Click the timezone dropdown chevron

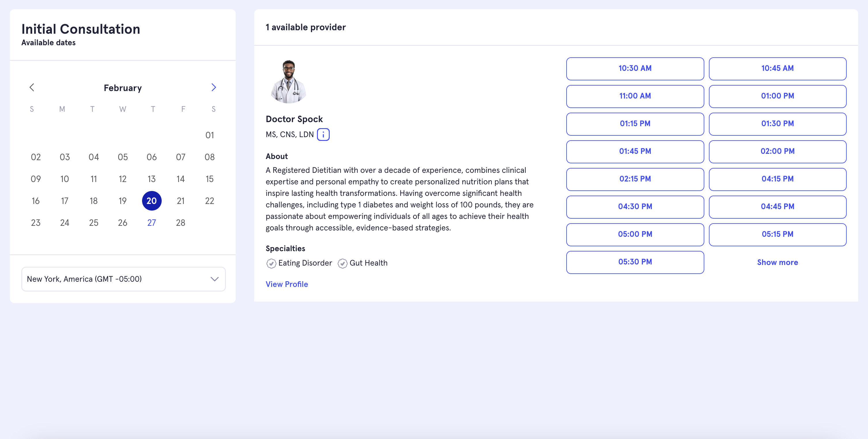(215, 279)
